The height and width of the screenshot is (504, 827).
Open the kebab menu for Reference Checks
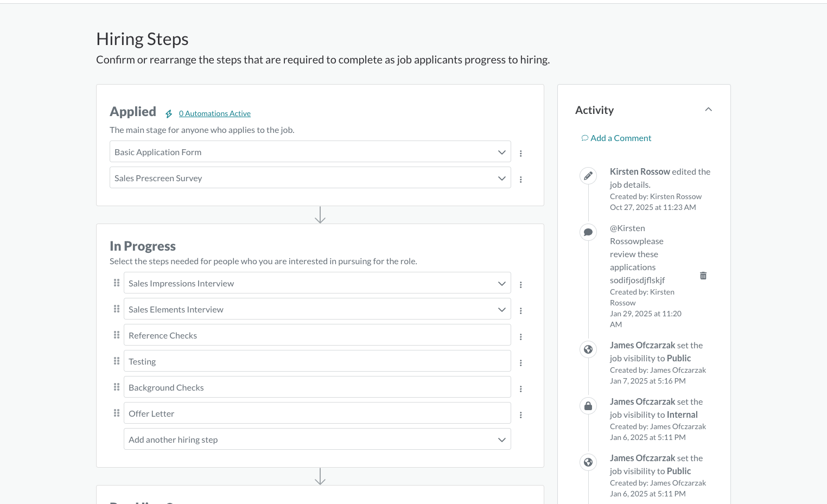click(521, 337)
